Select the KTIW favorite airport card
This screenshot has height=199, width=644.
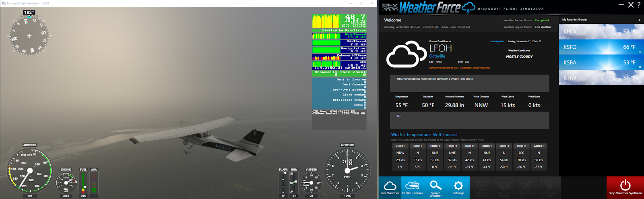[601, 77]
